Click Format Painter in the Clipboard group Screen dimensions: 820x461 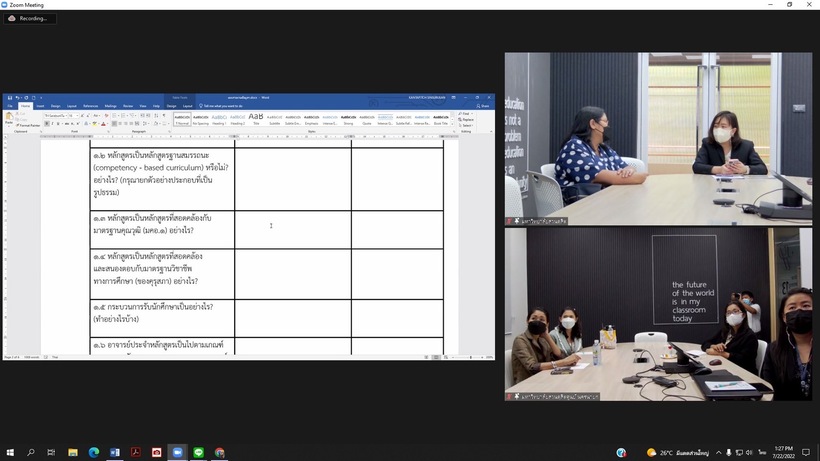tap(28, 125)
